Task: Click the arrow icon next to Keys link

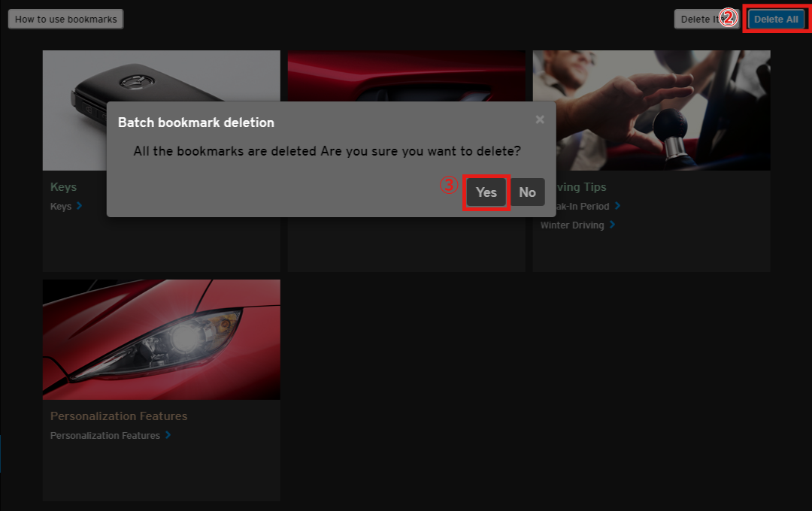Action: (80, 206)
